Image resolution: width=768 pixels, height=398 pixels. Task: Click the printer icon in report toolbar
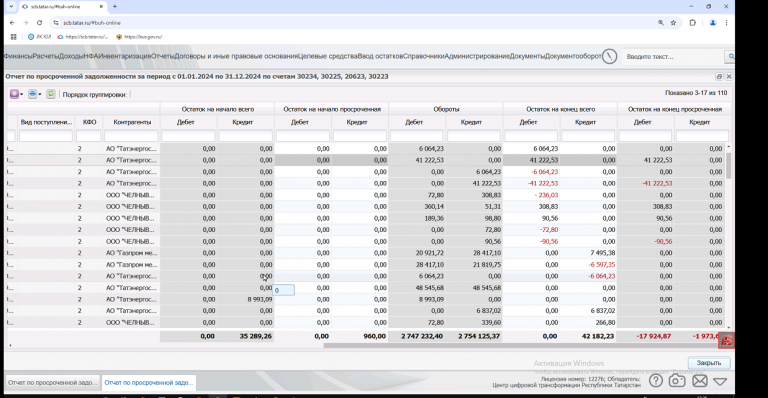32,94
